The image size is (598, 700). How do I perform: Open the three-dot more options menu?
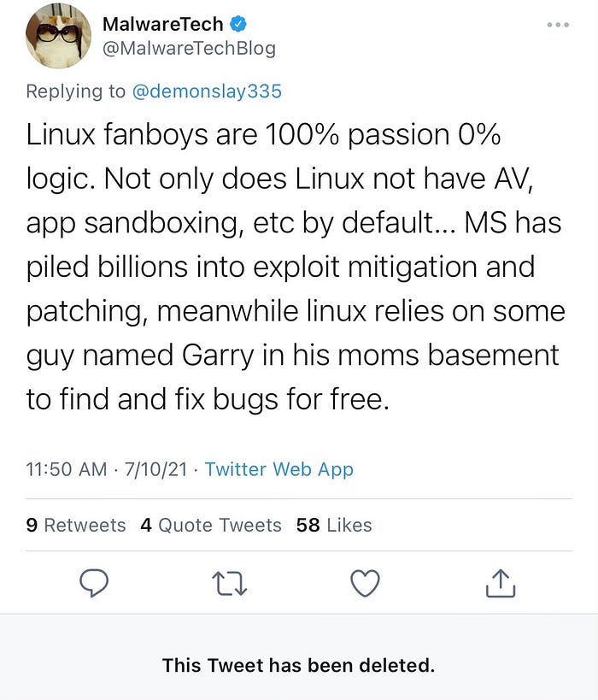pyautogui.click(x=558, y=25)
